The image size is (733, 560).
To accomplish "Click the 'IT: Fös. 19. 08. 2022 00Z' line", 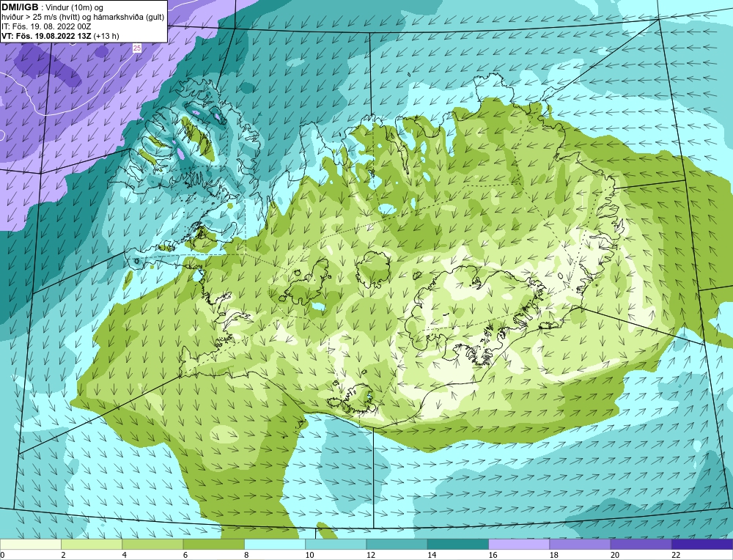I will pyautogui.click(x=45, y=26).
